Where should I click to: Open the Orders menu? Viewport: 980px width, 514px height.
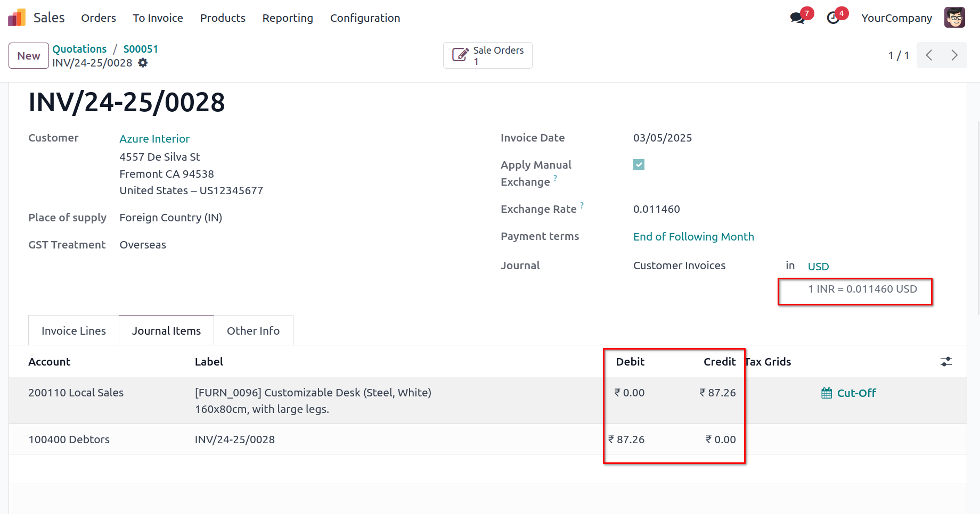tap(99, 18)
